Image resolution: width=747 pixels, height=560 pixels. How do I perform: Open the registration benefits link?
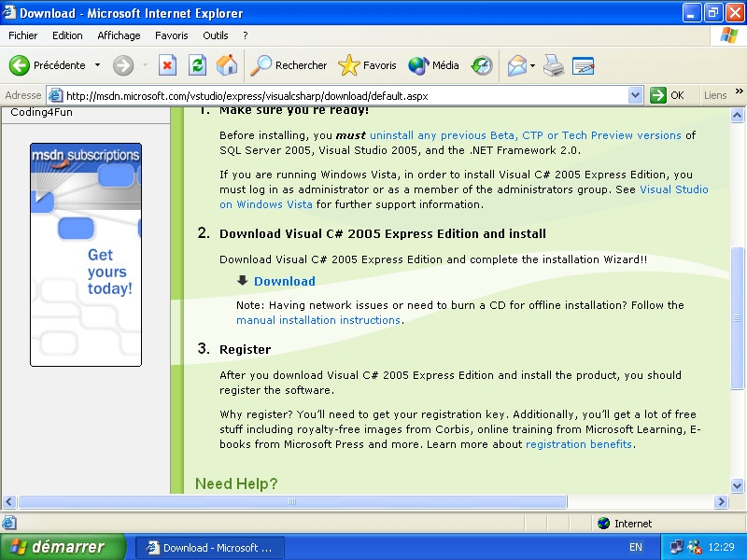tap(579, 444)
